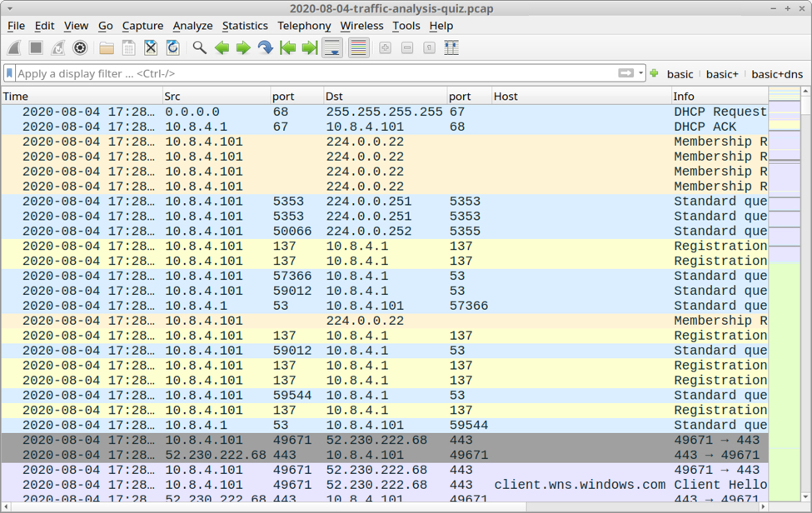Add a filter button with plus icon
This screenshot has height=513, width=812.
click(x=654, y=73)
